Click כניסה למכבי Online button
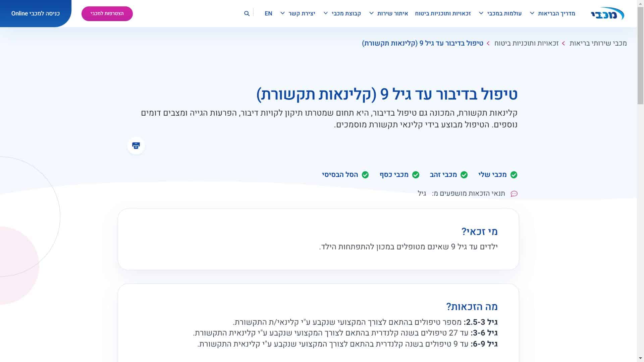 click(36, 13)
